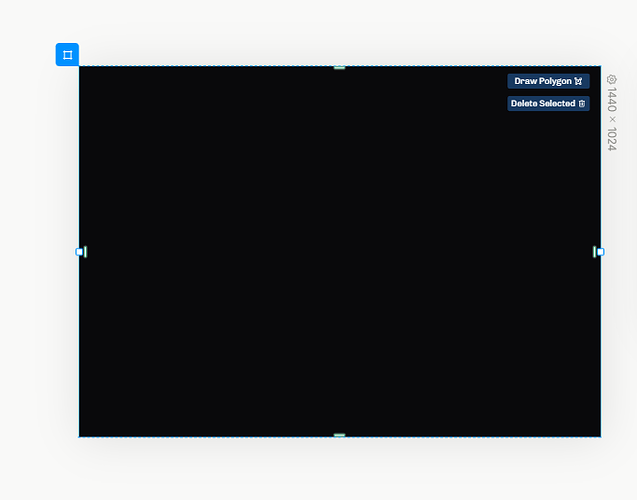Click empty gray workspace below the frame
637x500 pixels.
[x=340, y=472]
